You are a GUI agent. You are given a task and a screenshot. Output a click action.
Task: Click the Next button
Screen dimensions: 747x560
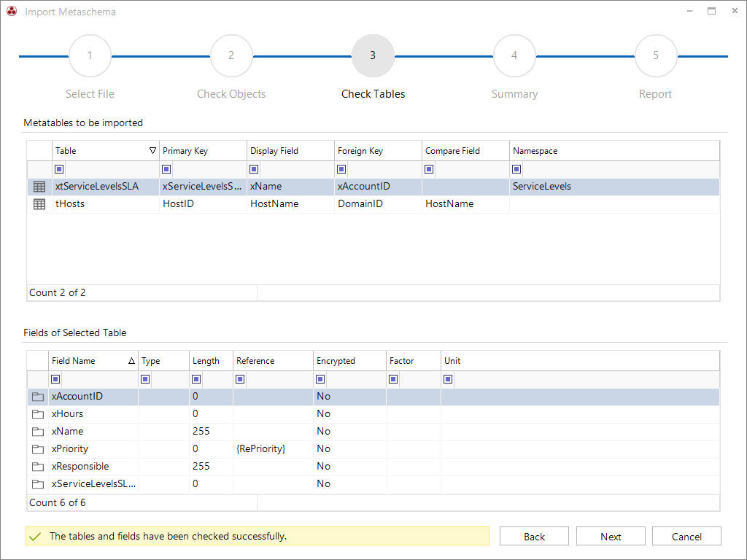(x=611, y=537)
